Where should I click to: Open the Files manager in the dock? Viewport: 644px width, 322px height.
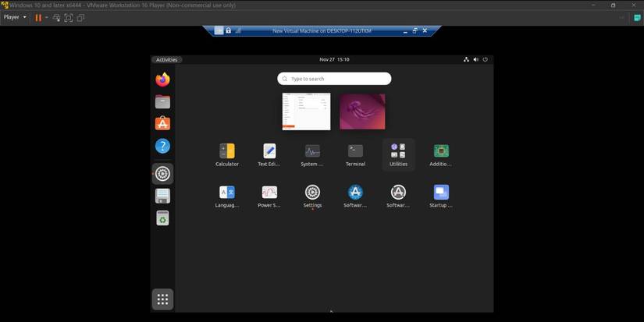click(162, 101)
